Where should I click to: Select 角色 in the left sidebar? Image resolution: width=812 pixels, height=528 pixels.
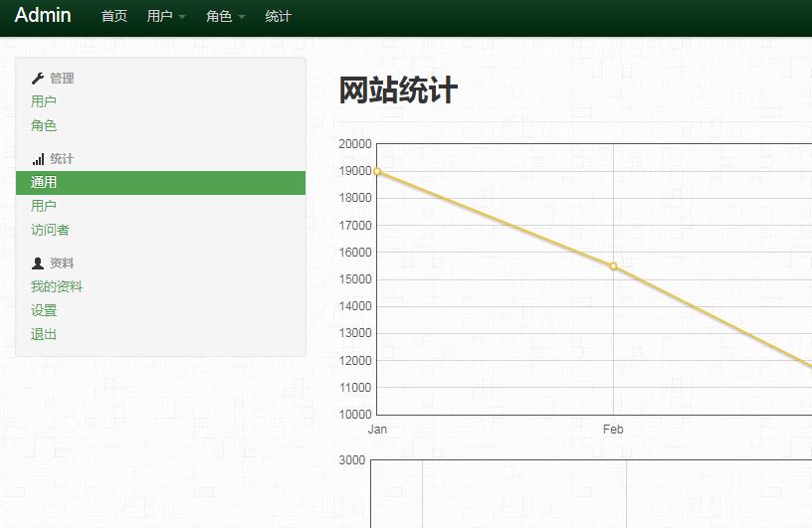pos(44,125)
